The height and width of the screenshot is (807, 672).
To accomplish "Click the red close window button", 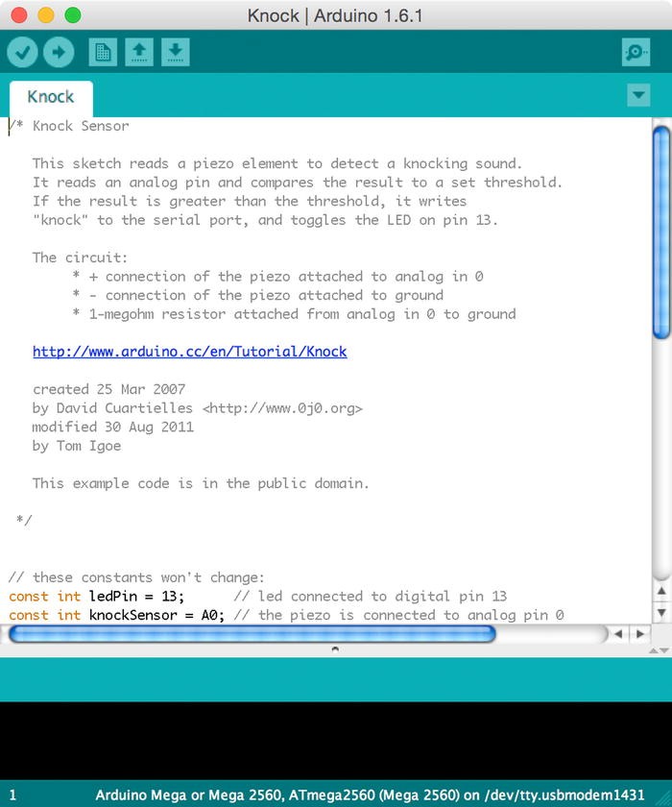I will click(x=19, y=15).
